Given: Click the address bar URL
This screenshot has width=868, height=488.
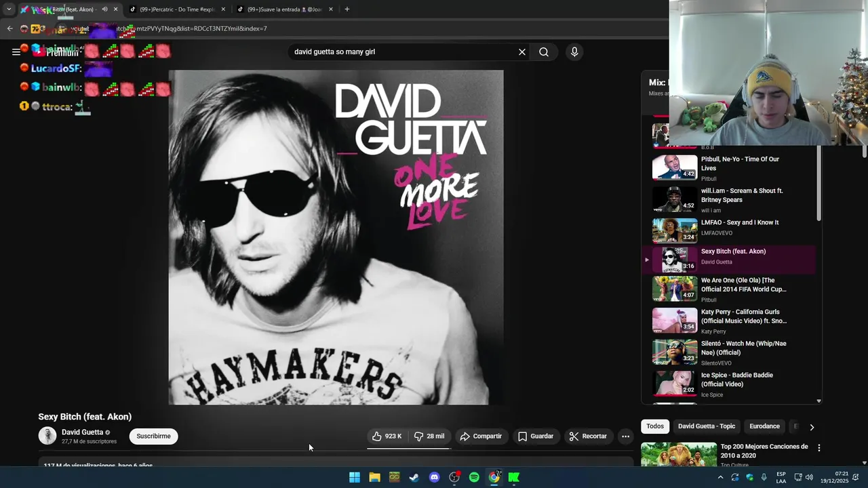Looking at the screenshot, I should (x=170, y=28).
